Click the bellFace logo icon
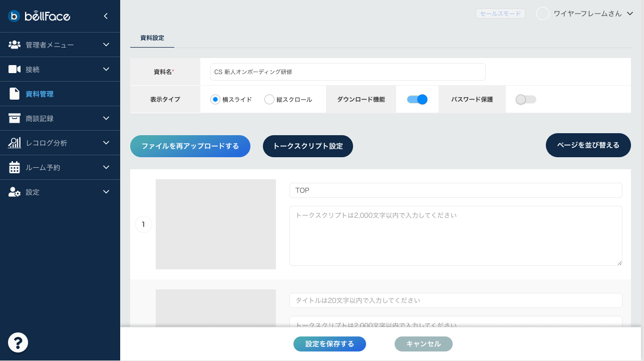 pos(14,16)
